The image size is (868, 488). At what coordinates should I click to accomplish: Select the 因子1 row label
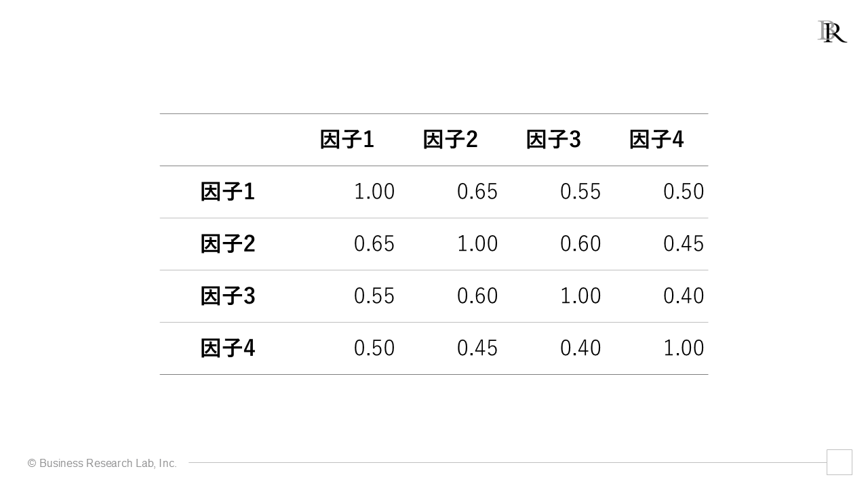pos(228,192)
